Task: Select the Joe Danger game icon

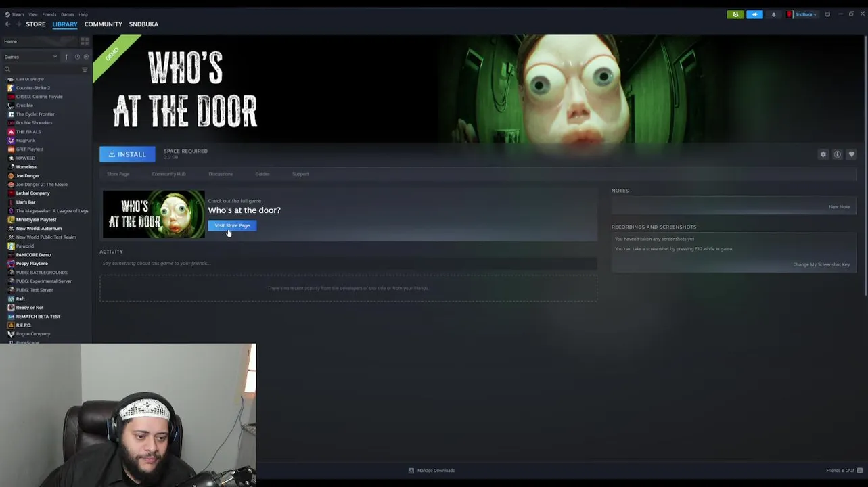Action: pyautogui.click(x=11, y=176)
